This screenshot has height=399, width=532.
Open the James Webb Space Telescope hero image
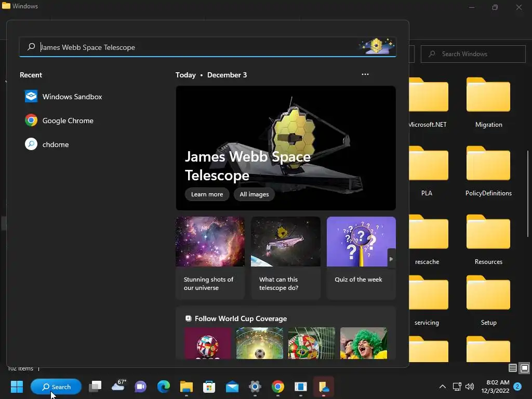click(x=286, y=148)
